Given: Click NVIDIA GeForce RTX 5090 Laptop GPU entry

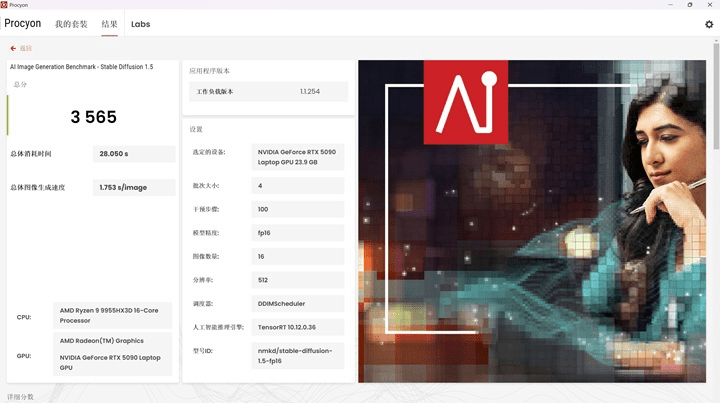Looking at the screenshot, I should pyautogui.click(x=110, y=362).
